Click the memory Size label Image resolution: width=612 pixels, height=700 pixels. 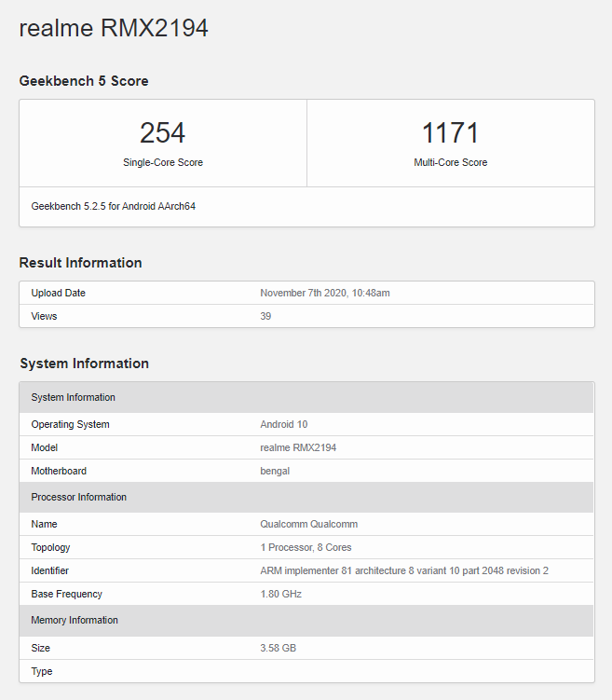coord(41,648)
